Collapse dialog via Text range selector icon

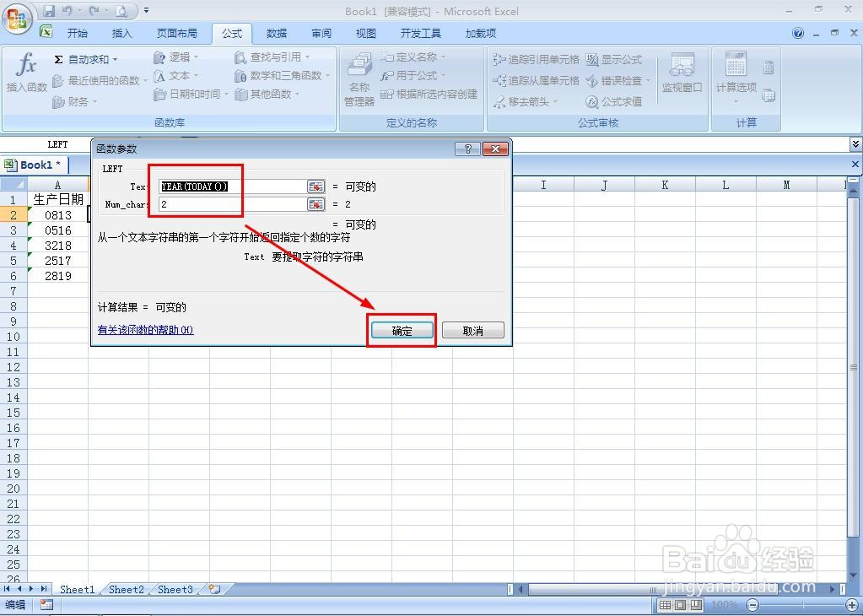316,186
